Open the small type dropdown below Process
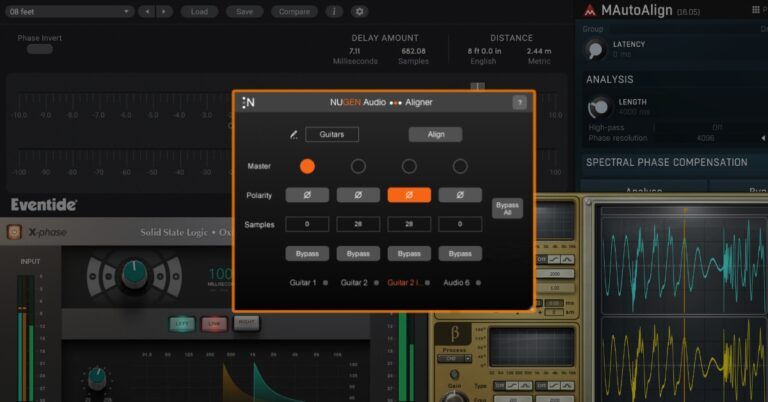Image resolution: width=768 pixels, height=402 pixels. click(454, 359)
